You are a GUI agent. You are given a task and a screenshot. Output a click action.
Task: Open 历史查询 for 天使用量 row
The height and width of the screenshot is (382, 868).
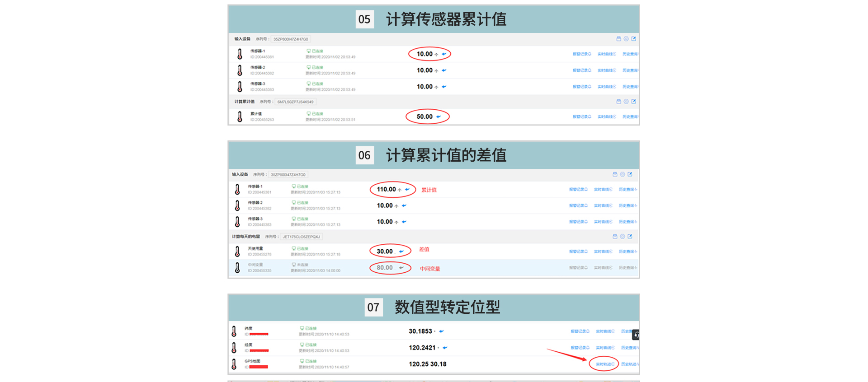(627, 252)
